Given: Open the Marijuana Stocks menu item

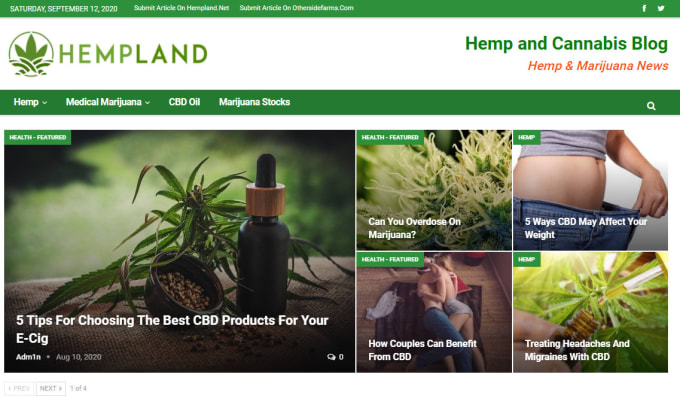Looking at the screenshot, I should pos(254,102).
